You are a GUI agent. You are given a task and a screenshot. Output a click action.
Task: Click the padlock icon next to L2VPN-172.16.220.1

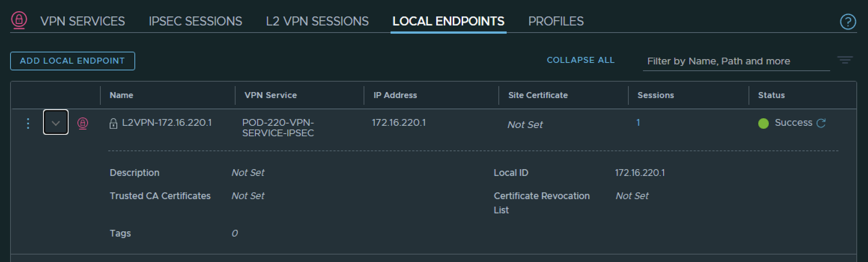(x=113, y=124)
